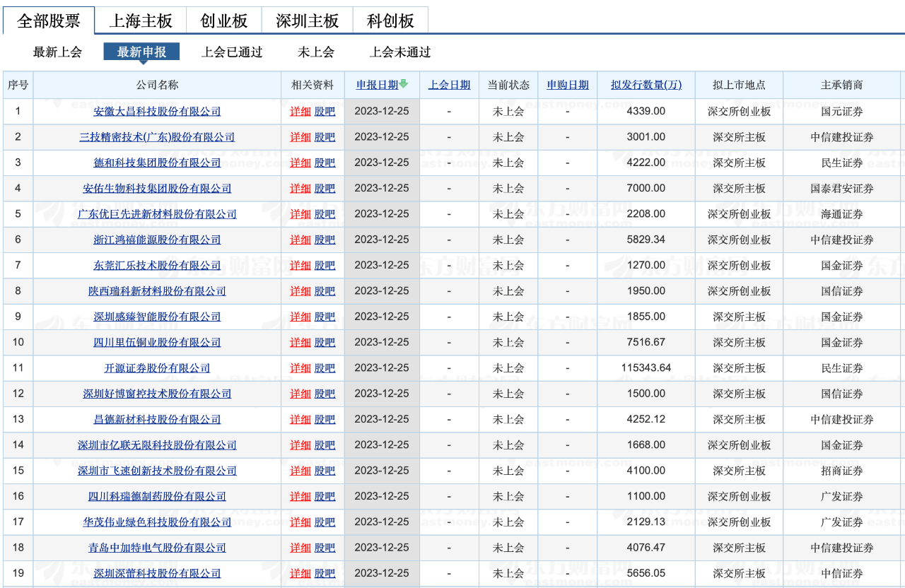Open 详细 for 深圳市飞速创新 row
Image resolution: width=905 pixels, height=588 pixels.
click(x=300, y=471)
